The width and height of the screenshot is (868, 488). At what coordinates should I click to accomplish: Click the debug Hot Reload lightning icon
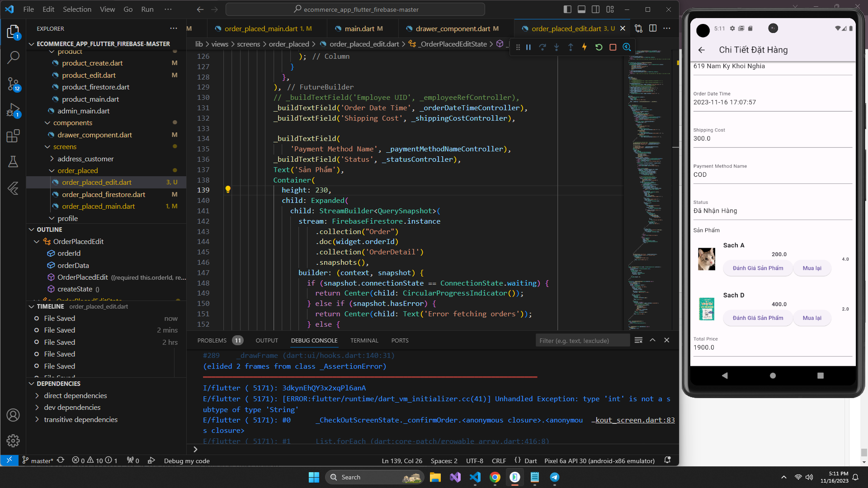coord(584,47)
